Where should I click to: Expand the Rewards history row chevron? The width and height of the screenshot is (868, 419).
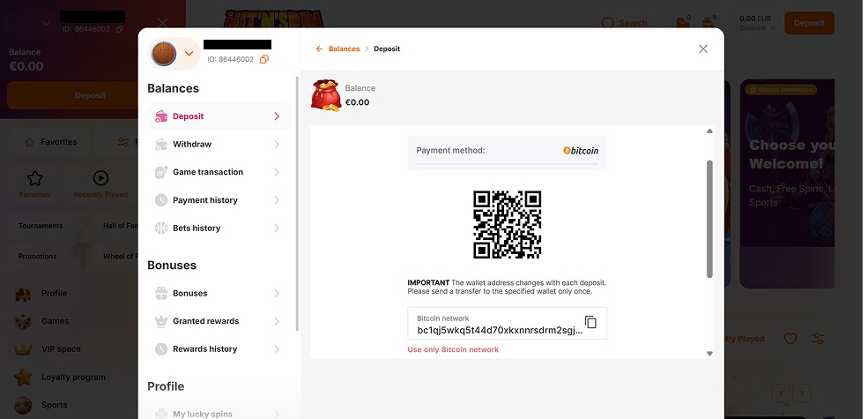(x=277, y=348)
